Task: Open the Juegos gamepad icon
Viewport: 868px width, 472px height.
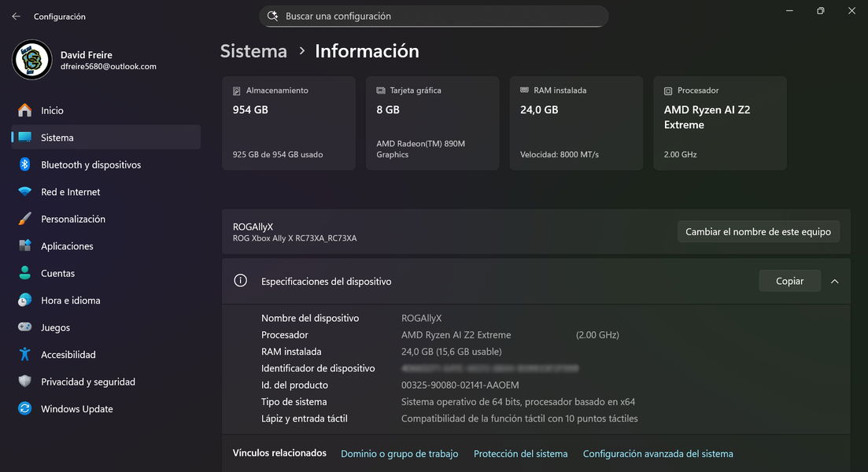Action: [x=25, y=328]
